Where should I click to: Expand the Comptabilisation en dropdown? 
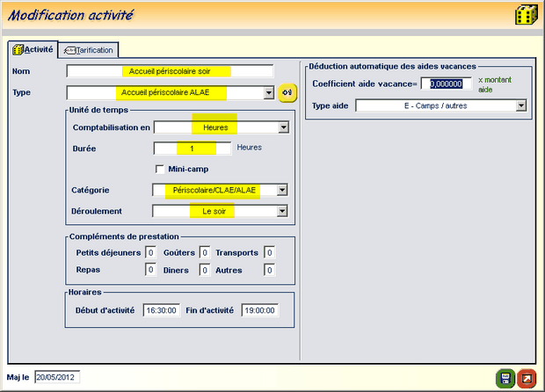point(283,127)
